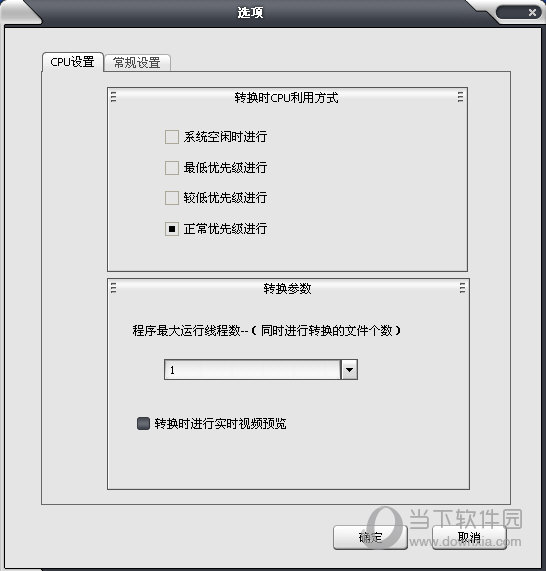Click the 选项 title bar
546x571 pixels.
[x=251, y=13]
